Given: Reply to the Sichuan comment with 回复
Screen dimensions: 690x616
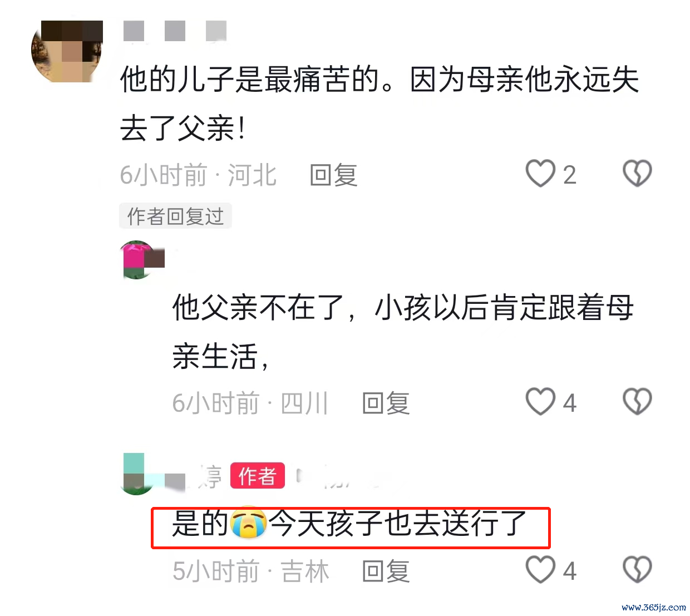Looking at the screenshot, I should pos(386,403).
